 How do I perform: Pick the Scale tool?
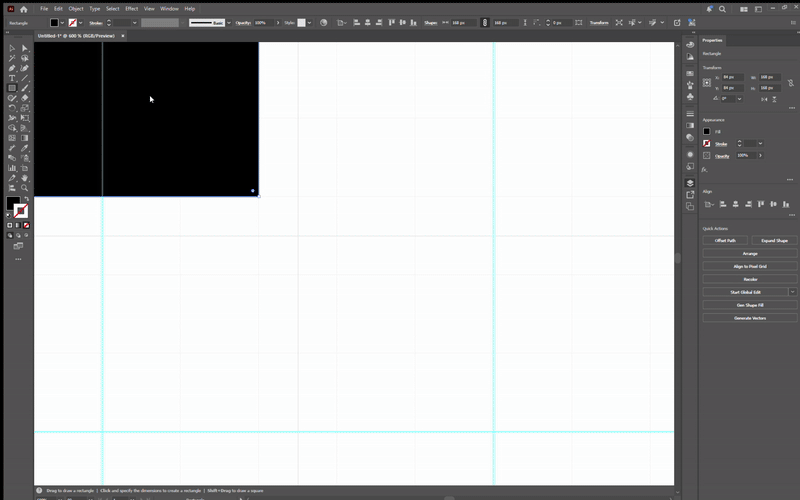[24, 108]
